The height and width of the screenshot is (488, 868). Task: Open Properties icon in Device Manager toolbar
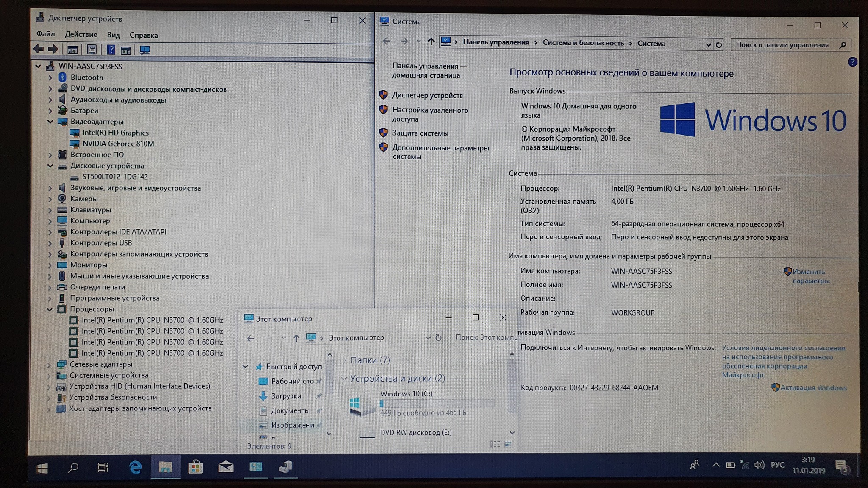pyautogui.click(x=92, y=50)
